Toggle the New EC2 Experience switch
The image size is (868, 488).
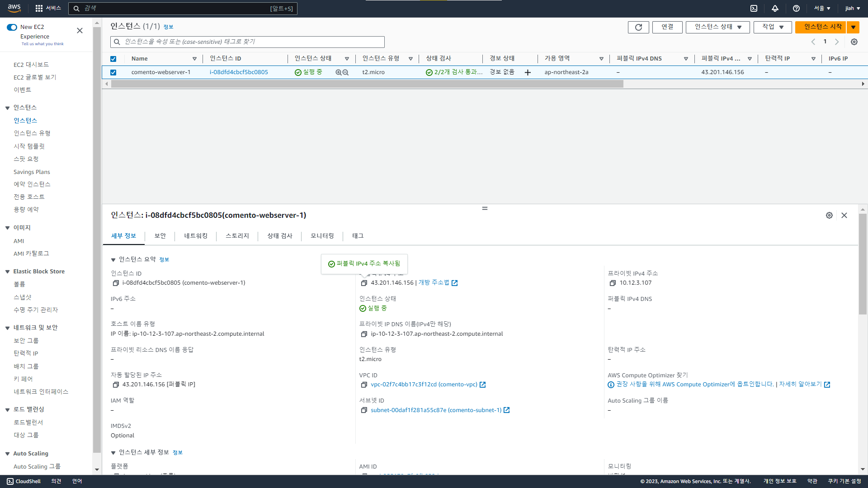12,27
